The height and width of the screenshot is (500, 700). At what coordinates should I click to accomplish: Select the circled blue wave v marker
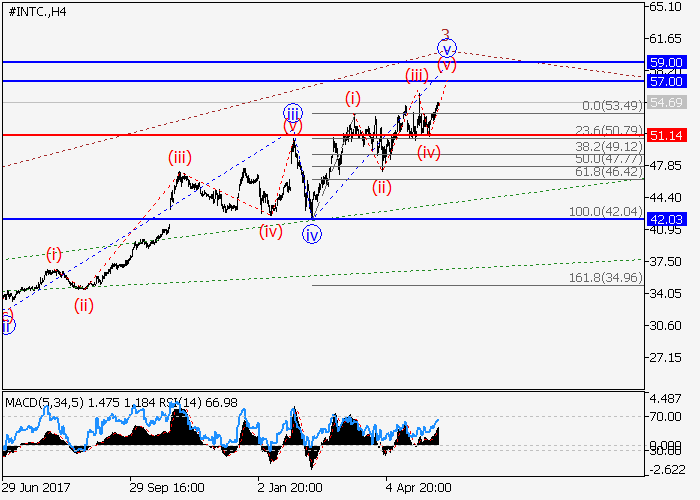tap(447, 47)
